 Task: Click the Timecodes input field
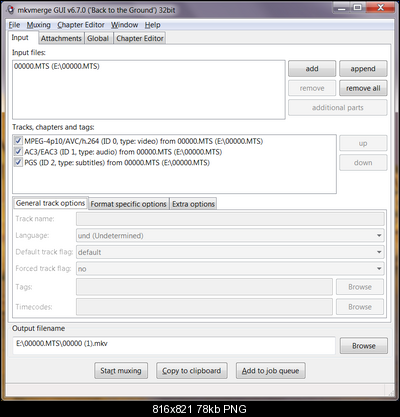(204, 307)
